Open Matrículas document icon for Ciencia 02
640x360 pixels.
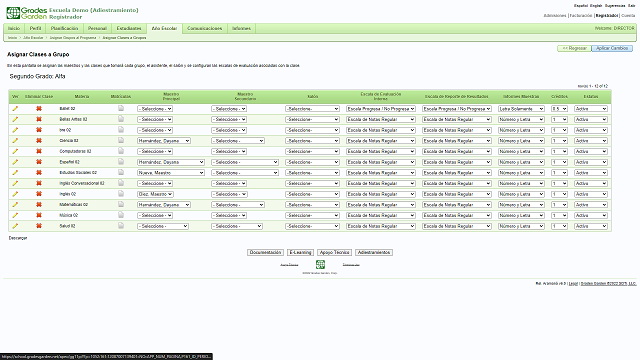pos(121,140)
